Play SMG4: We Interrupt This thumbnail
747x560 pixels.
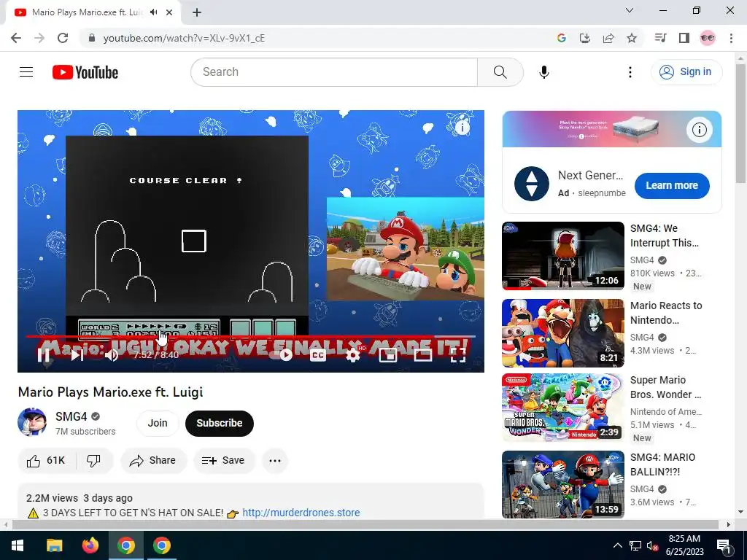coord(562,256)
